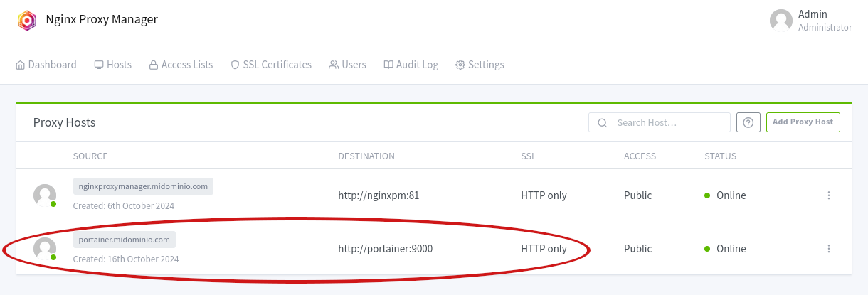Open Access Lists page

pyautogui.click(x=181, y=65)
